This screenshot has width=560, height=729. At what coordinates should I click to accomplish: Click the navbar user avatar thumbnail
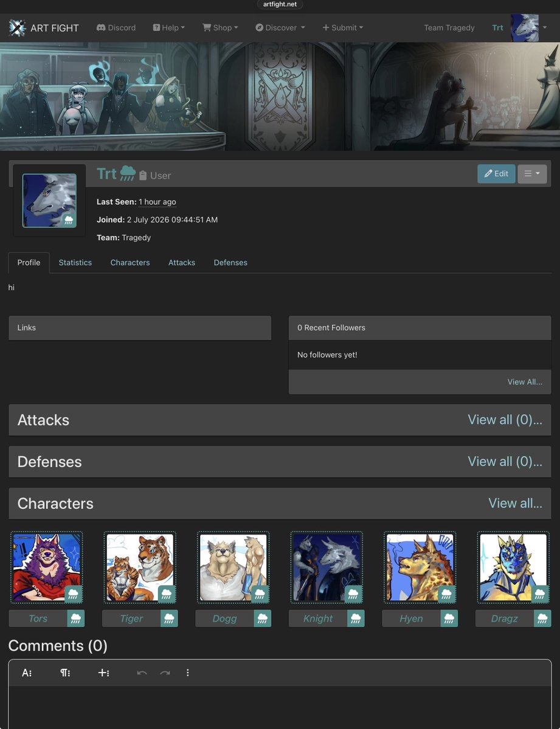pyautogui.click(x=525, y=28)
